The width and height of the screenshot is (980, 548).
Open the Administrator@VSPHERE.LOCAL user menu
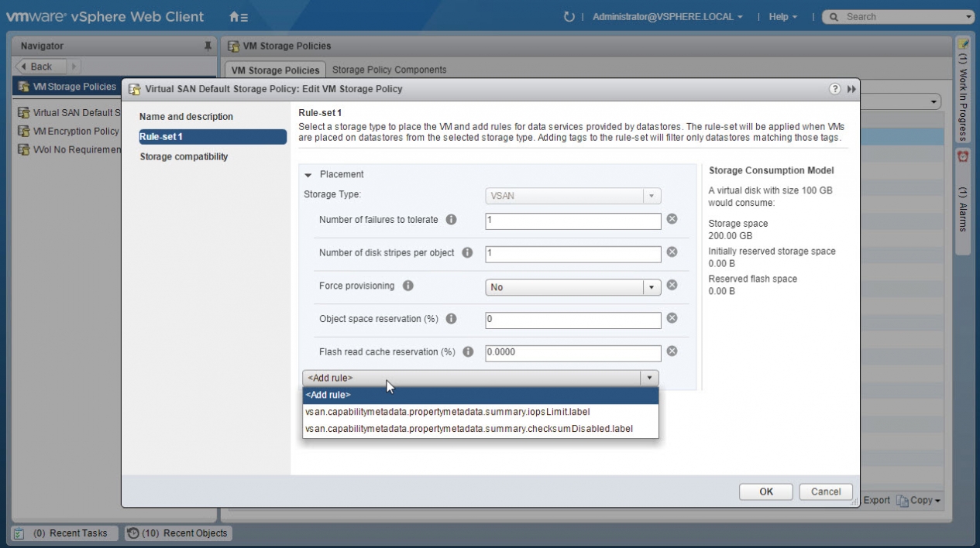[667, 17]
